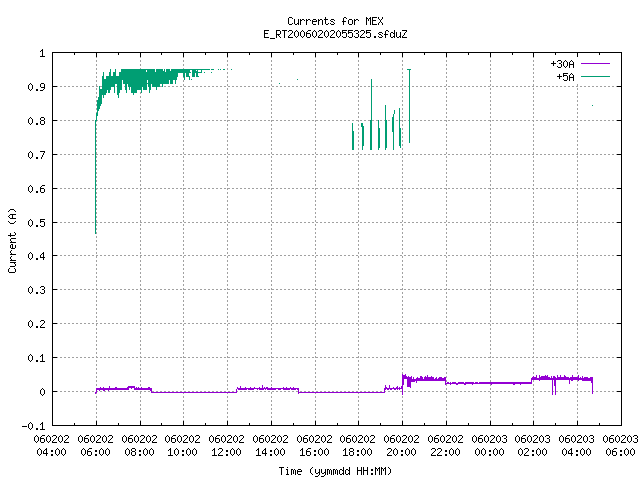Pick the green +5A legend line sample
Image resolution: width=640 pixels, height=480 pixels.
pos(595,77)
